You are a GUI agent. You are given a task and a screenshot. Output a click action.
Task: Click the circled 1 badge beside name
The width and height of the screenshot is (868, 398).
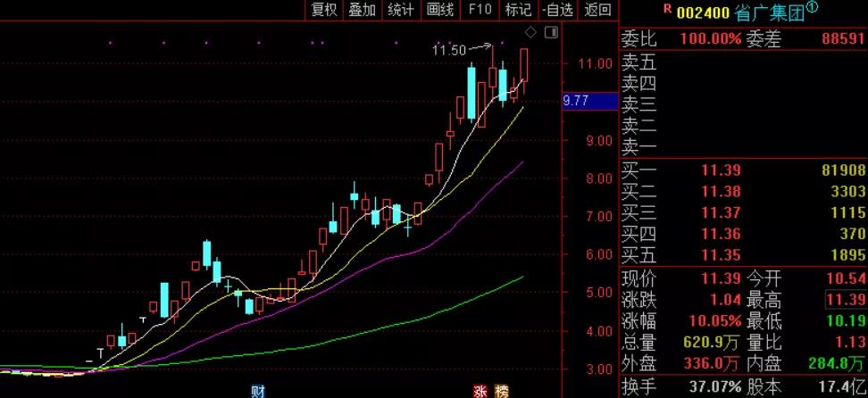[812, 7]
